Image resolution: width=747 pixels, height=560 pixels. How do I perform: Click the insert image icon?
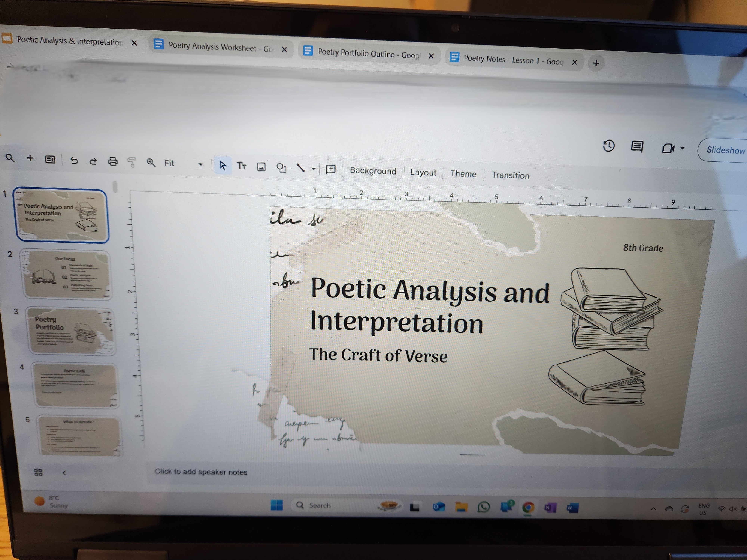pyautogui.click(x=261, y=167)
